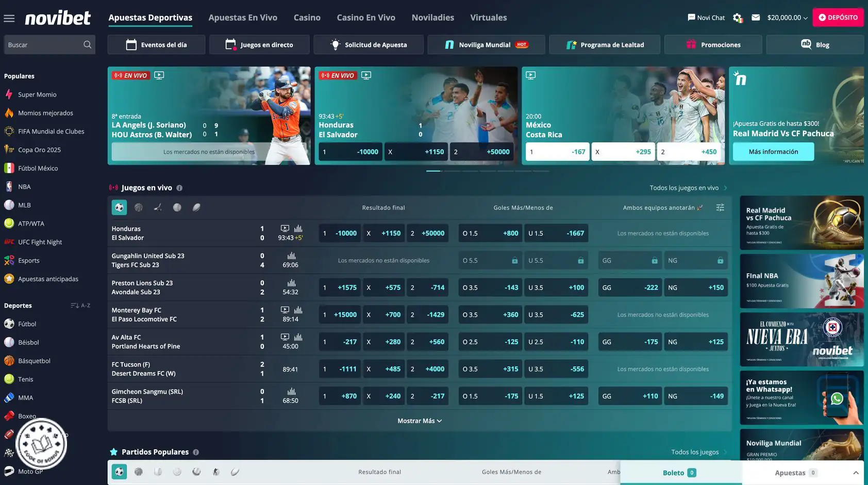Expand Mostrar Más in live games
The width and height of the screenshot is (868, 485).
(x=420, y=421)
